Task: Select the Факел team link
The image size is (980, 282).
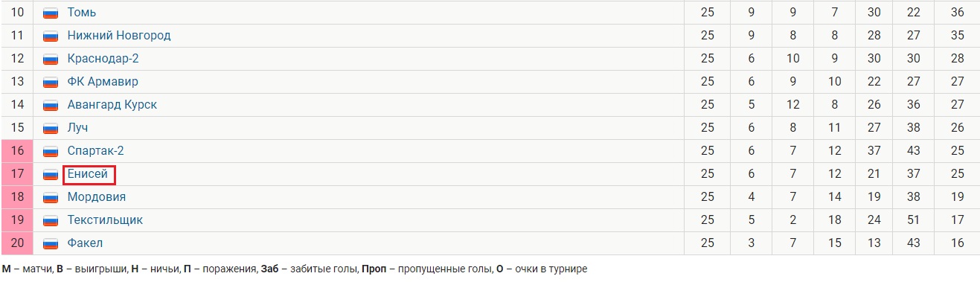Action: (x=85, y=243)
